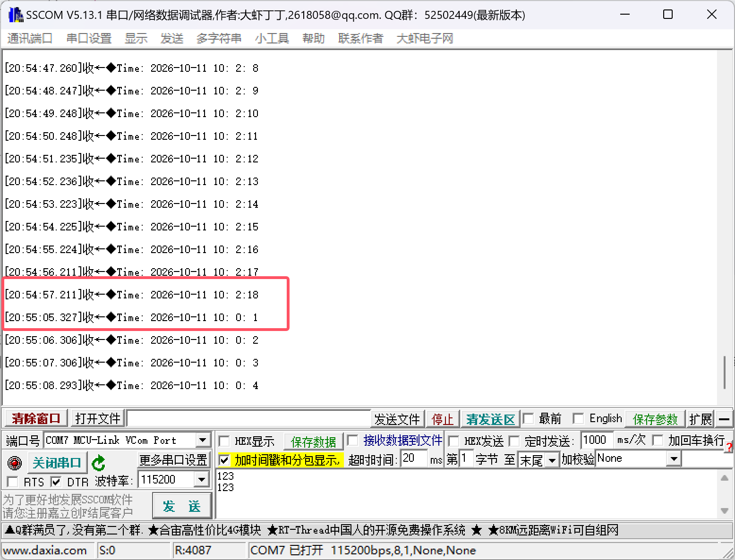The height and width of the screenshot is (560, 735).
Task: Open the 115200 baud rate dropdown
Action: click(x=202, y=480)
